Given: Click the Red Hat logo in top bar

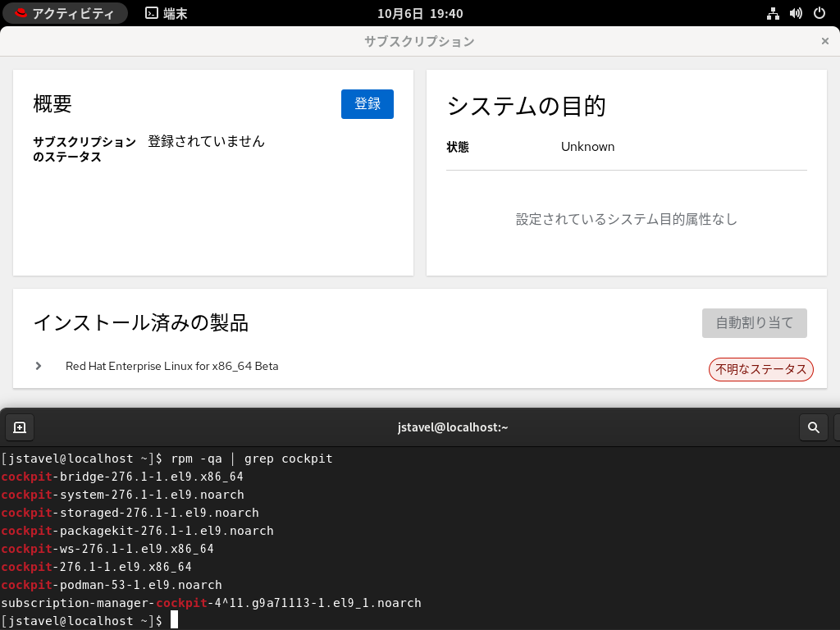Looking at the screenshot, I should click(x=21, y=13).
